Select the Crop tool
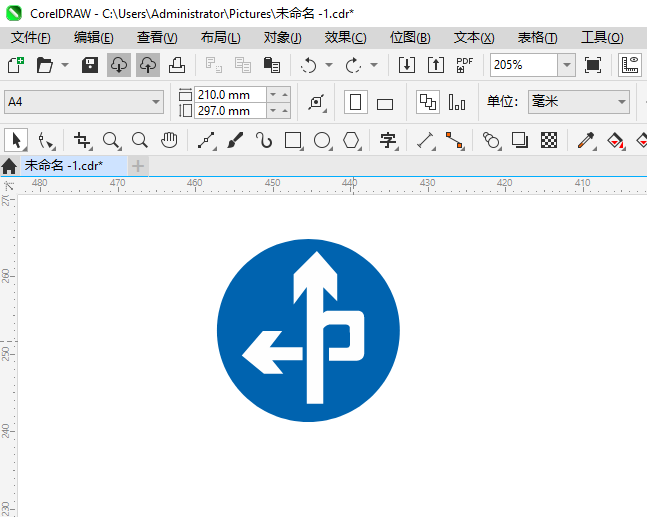Image resolution: width=647 pixels, height=517 pixels. coord(83,141)
